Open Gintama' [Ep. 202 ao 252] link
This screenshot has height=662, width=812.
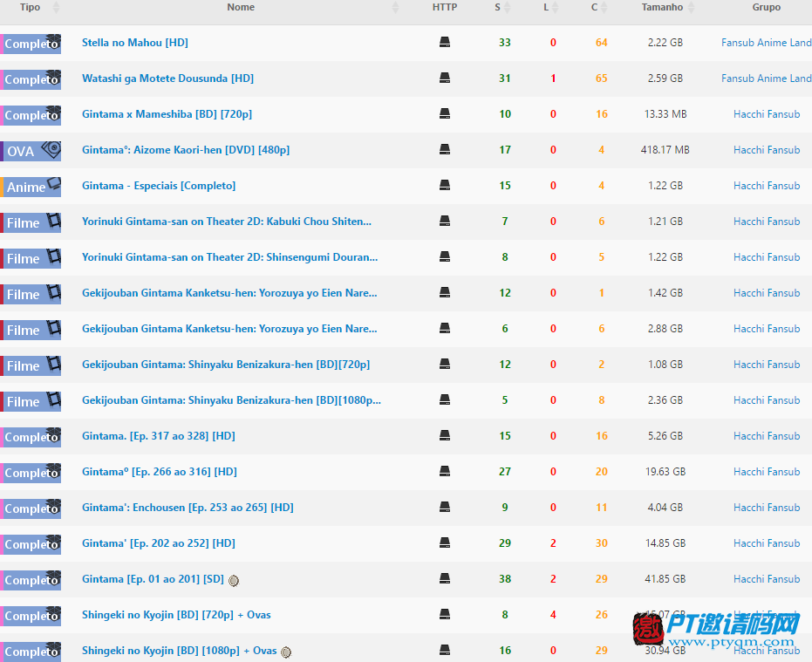coord(159,543)
